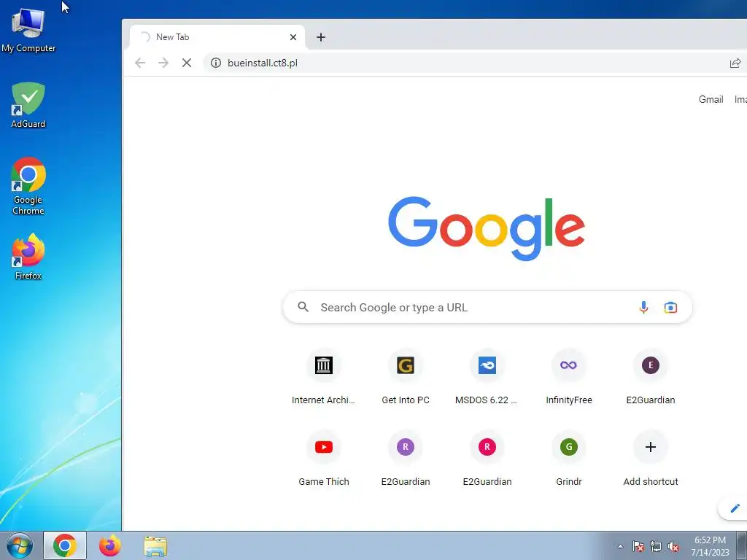747x560 pixels.
Task: Search by image with camera icon
Action: tap(670, 307)
